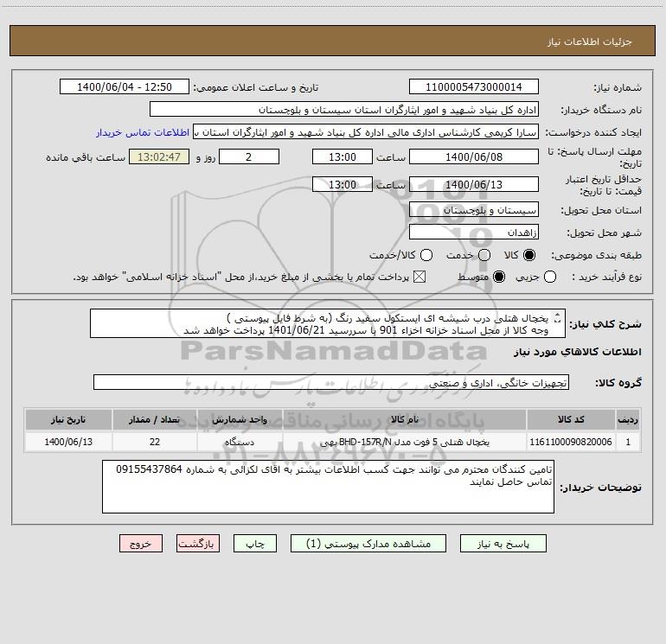This screenshot has width=666, height=644.
Task: Select the جزیی purchase type radio
Action: [550, 277]
